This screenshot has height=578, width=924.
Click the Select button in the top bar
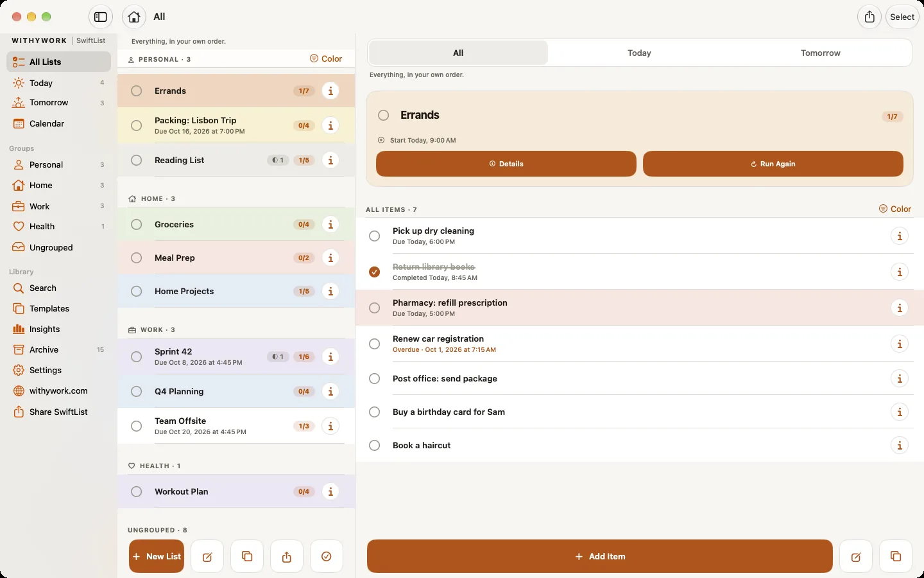click(x=902, y=17)
